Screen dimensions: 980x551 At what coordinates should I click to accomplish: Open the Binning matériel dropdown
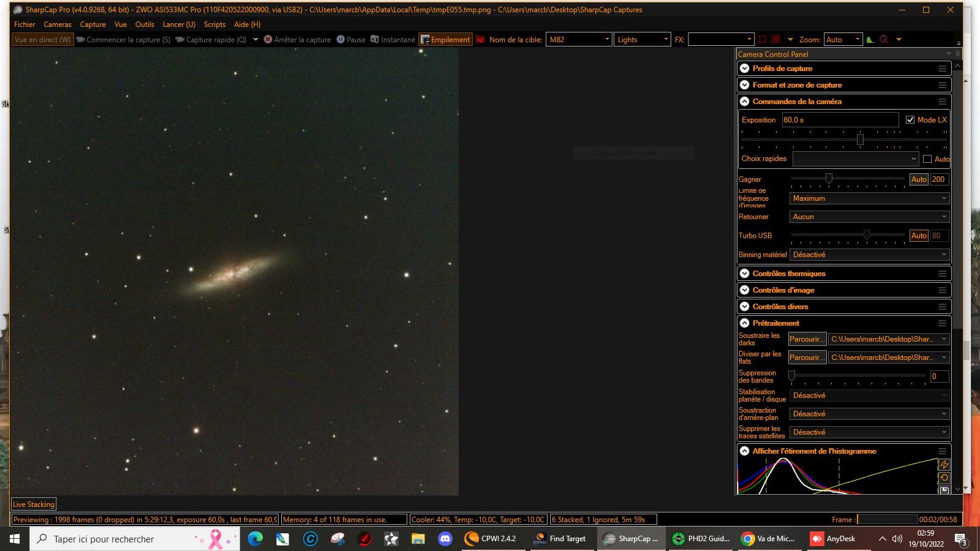tap(869, 255)
